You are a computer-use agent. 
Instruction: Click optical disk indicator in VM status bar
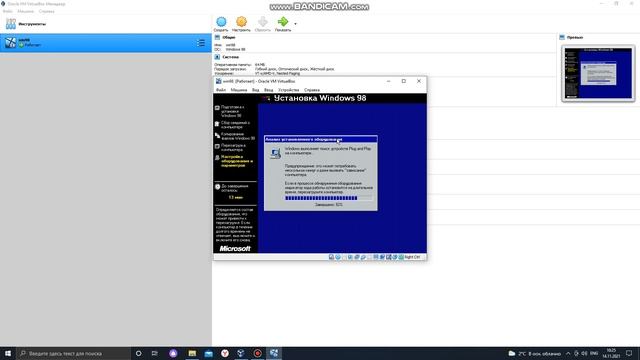pos(338,257)
